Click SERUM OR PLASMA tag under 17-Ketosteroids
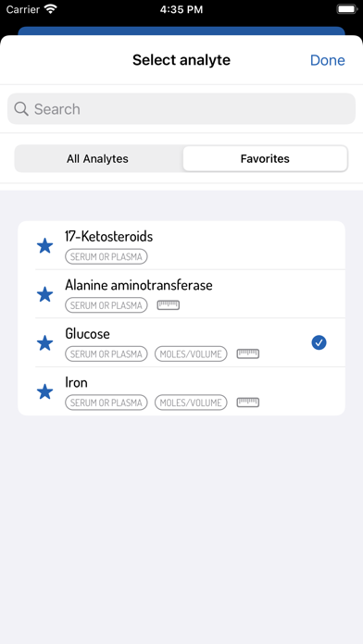Image resolution: width=363 pixels, height=644 pixels. (x=106, y=256)
